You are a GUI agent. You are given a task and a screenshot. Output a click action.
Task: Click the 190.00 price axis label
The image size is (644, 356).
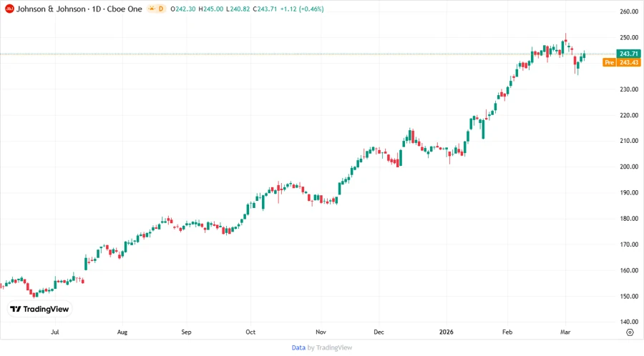pyautogui.click(x=629, y=192)
